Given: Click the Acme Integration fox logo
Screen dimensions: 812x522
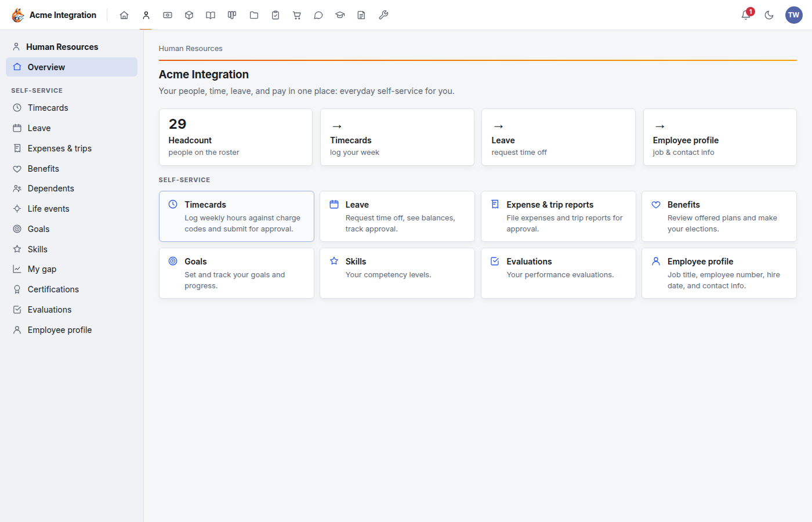Looking at the screenshot, I should coord(18,15).
